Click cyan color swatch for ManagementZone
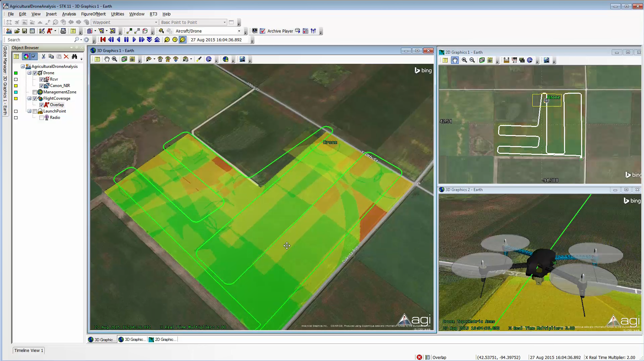 [16, 92]
